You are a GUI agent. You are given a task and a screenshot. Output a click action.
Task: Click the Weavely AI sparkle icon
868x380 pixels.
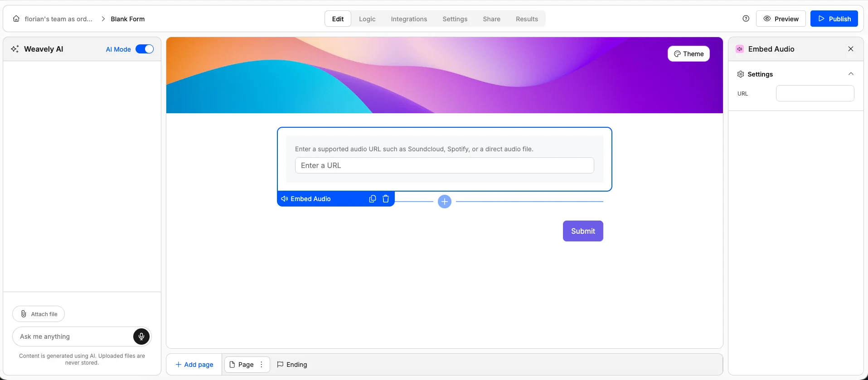(15, 49)
